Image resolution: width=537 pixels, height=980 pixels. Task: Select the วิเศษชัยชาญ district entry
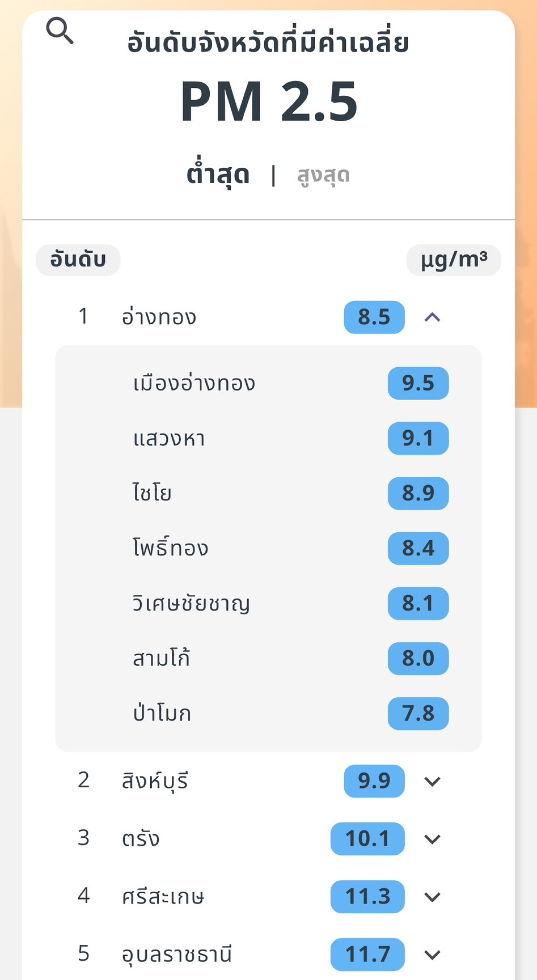[x=191, y=603]
